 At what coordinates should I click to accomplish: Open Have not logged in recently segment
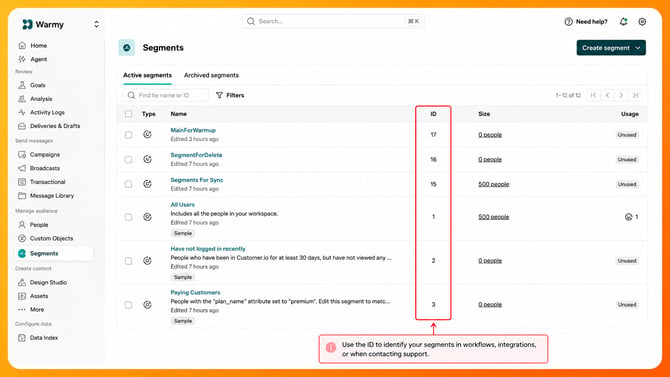[208, 248]
